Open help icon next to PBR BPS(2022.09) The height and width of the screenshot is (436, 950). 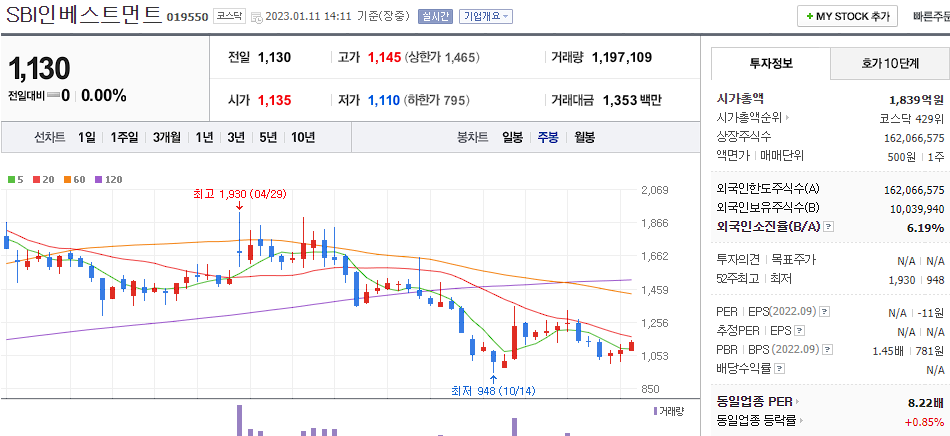[826, 350]
